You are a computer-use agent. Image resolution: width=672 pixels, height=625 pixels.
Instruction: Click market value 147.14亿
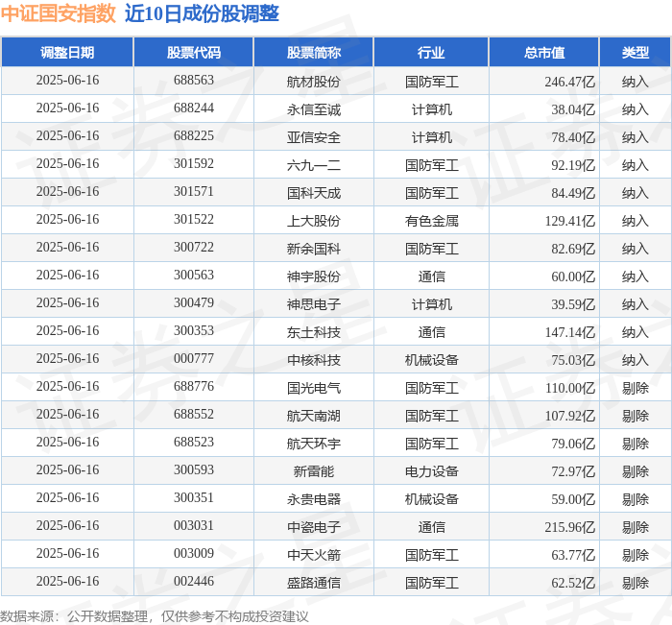click(570, 332)
